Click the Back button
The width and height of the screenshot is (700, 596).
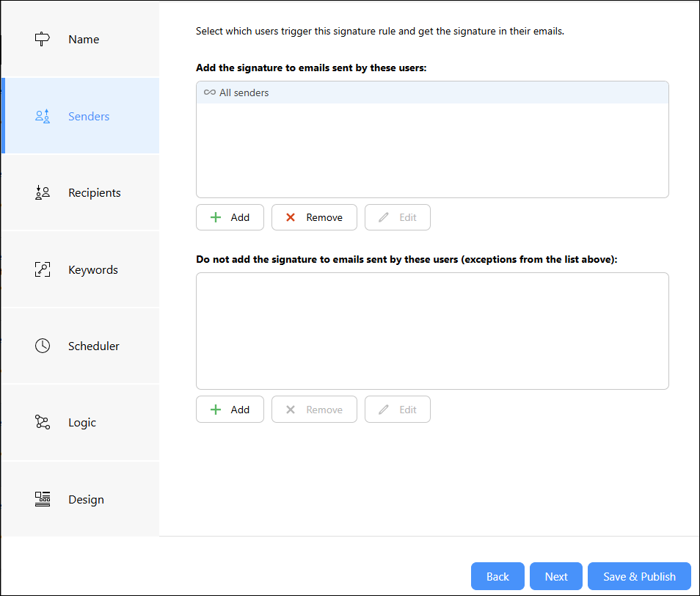497,576
